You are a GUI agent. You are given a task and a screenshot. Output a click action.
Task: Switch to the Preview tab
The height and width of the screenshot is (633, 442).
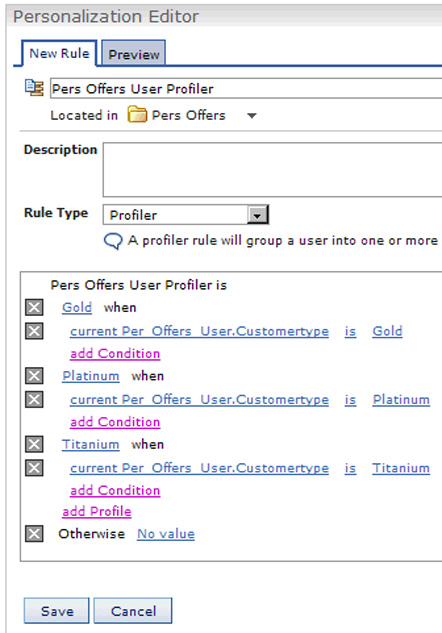134,53
